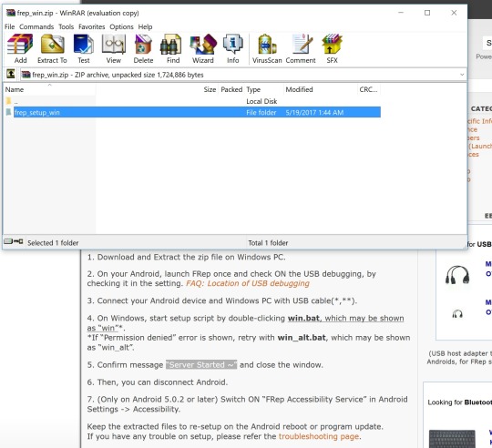Click the 'Local Disk' type cell
492x448 pixels.
261,101
